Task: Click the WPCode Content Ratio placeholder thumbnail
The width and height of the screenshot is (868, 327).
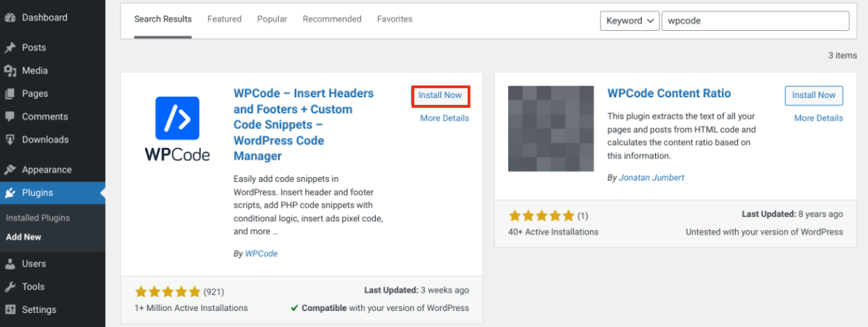Action: [x=551, y=129]
